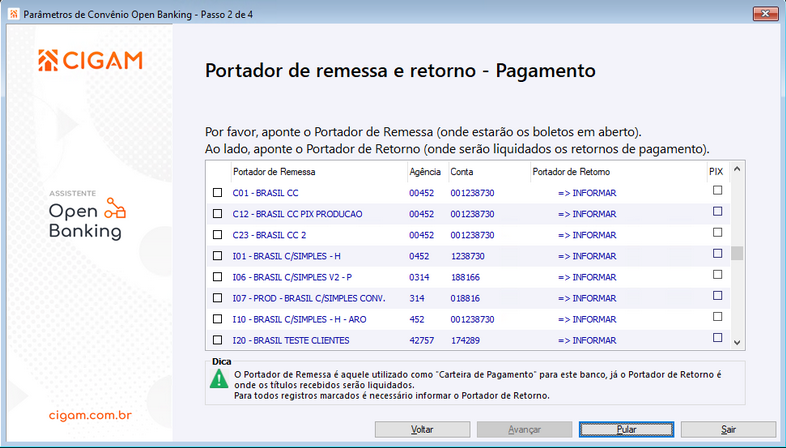Check the row checkbox for C23 - BRASIL CC 2

click(x=218, y=235)
